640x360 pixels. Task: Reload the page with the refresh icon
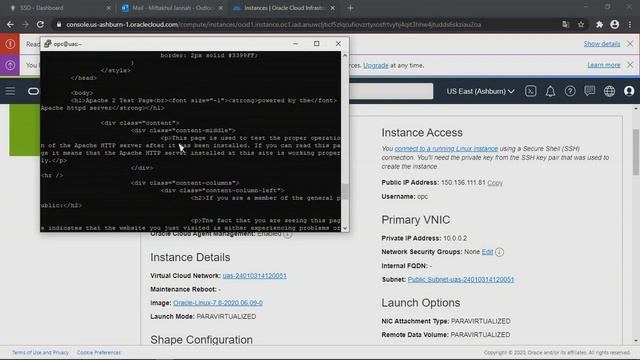[x=40, y=24]
